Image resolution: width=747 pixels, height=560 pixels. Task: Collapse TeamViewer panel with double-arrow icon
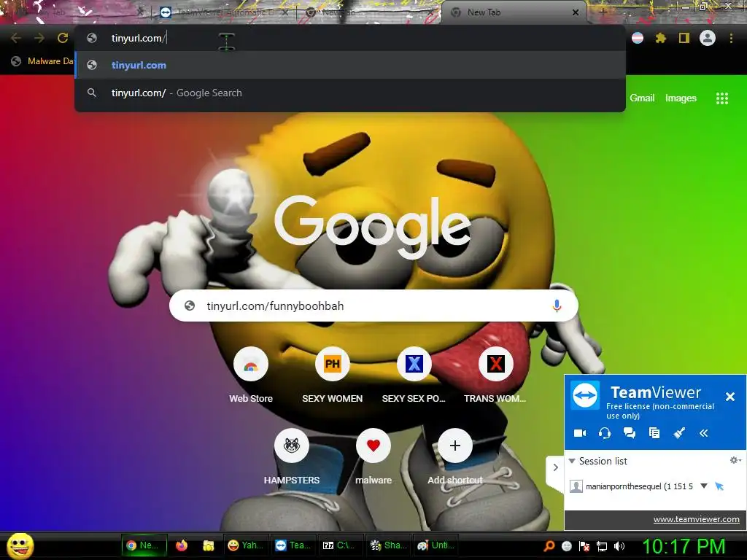point(704,433)
